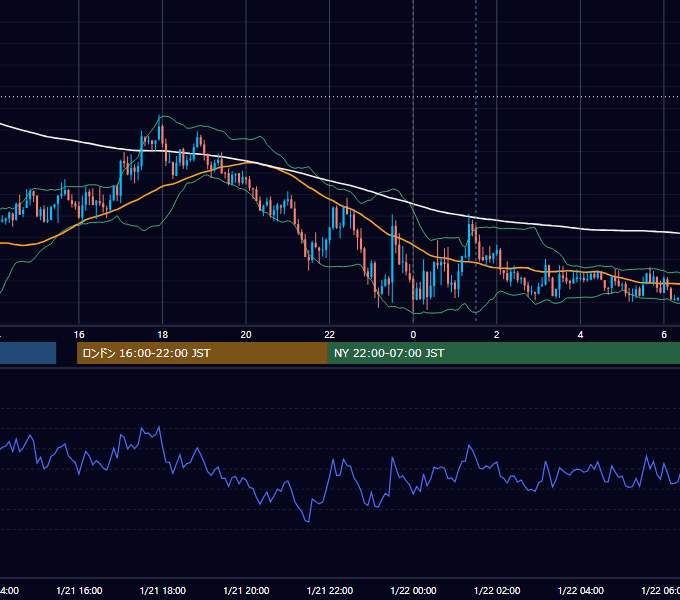Click the ロンドン 16:00-22:00 JST session bar
Viewport: 680px width, 600px height.
click(202, 353)
